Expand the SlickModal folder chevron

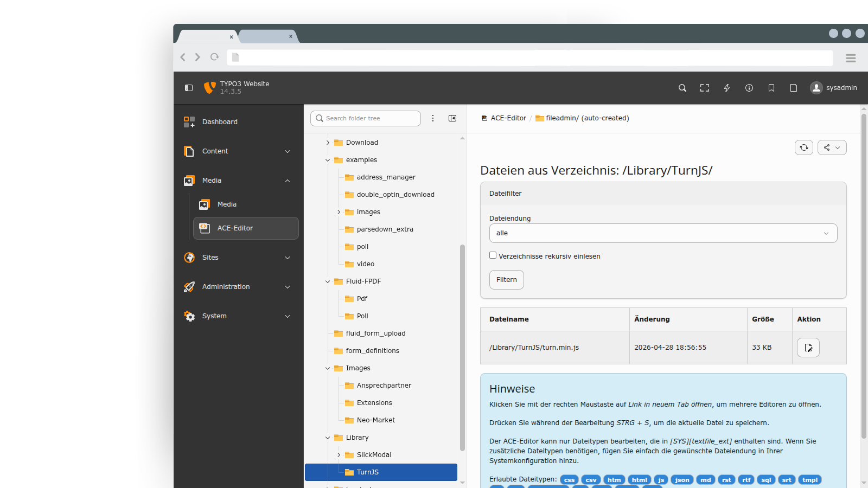tap(339, 455)
